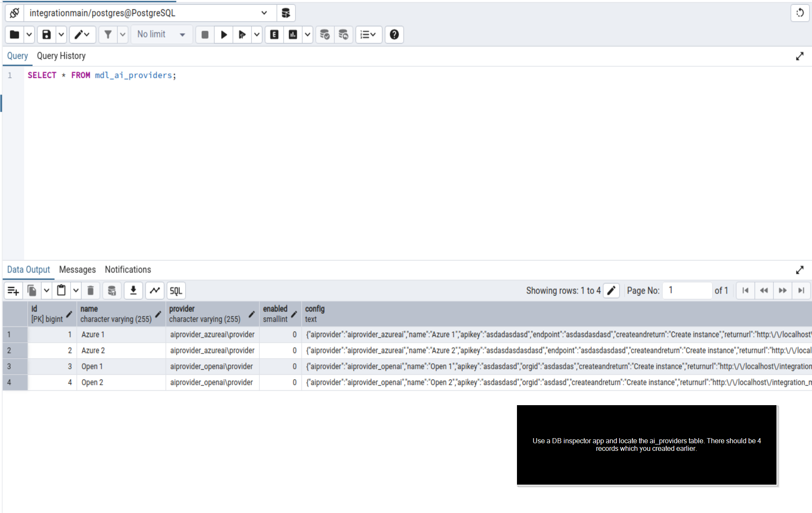Select the 'Open 2' name cell
The height and width of the screenshot is (513, 812).
[x=121, y=383]
